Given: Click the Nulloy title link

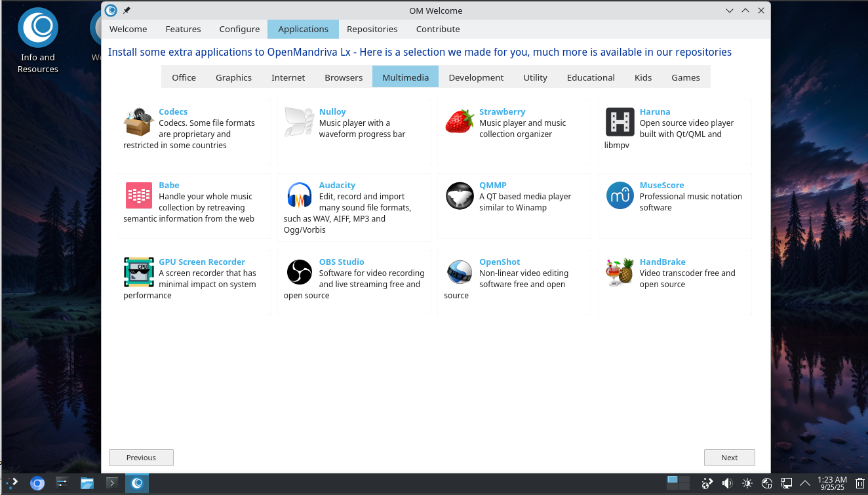Looking at the screenshot, I should 332,112.
